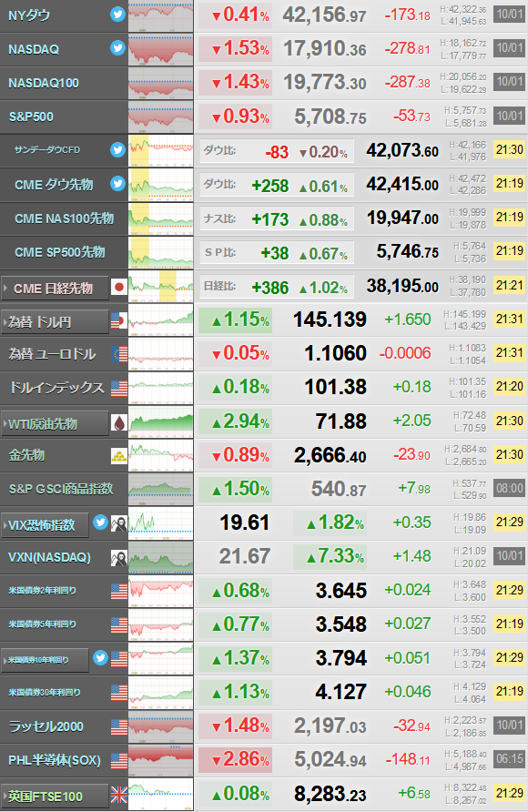Screen dimensions: 528x812
Task: Open the 米国債券2年利回り mini chart
Action: tap(160, 591)
